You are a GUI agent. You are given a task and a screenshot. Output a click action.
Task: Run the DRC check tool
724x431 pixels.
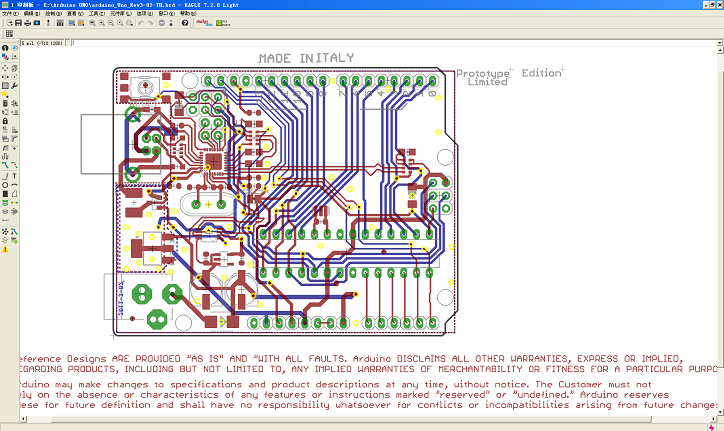(14, 240)
